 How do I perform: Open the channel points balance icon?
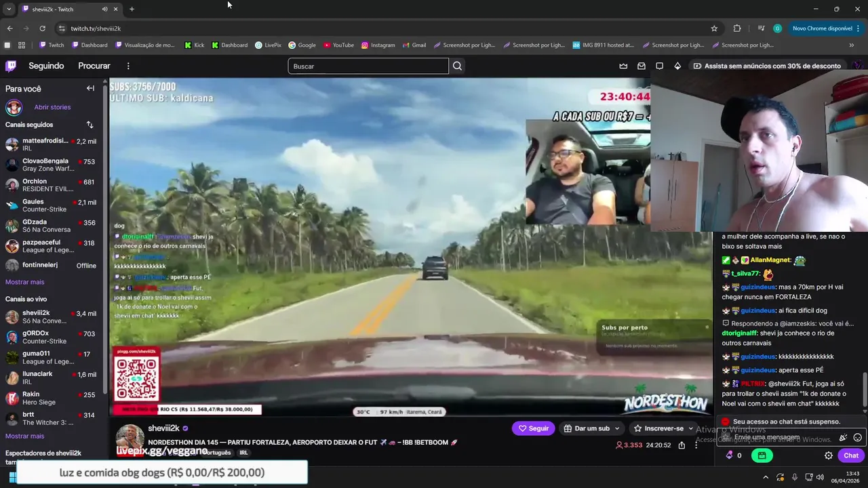click(x=730, y=455)
